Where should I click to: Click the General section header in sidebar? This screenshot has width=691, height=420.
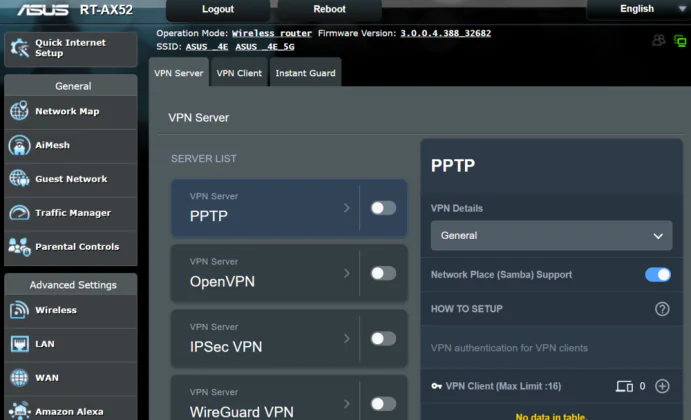click(x=73, y=86)
